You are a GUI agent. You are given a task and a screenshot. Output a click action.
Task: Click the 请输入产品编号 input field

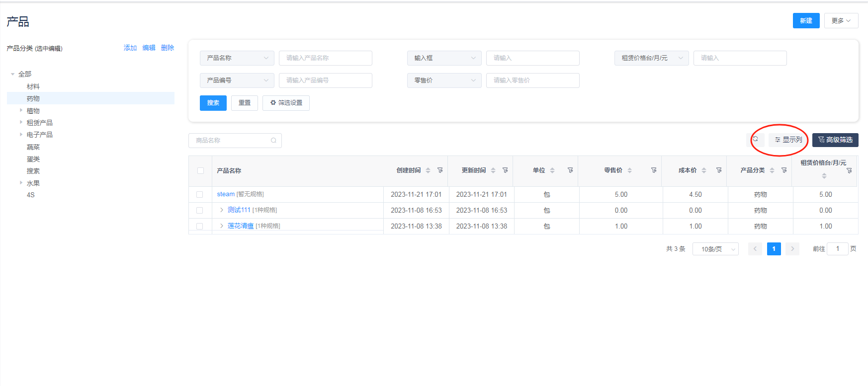point(325,80)
